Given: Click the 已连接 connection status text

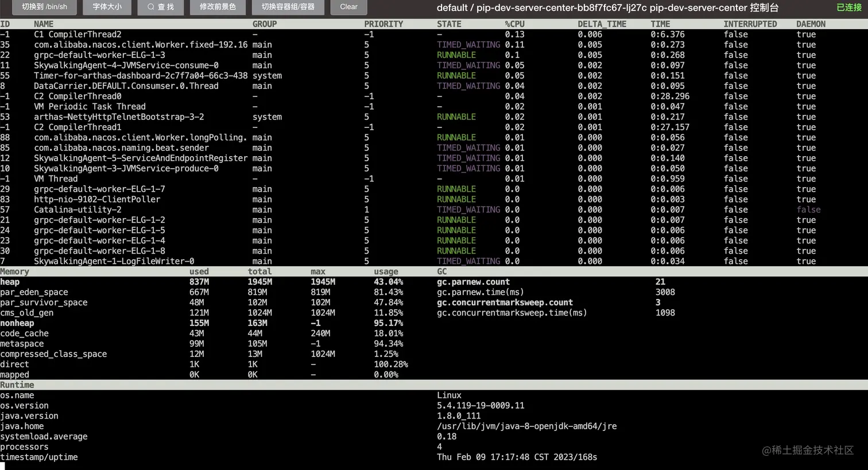Looking at the screenshot, I should click(849, 7).
